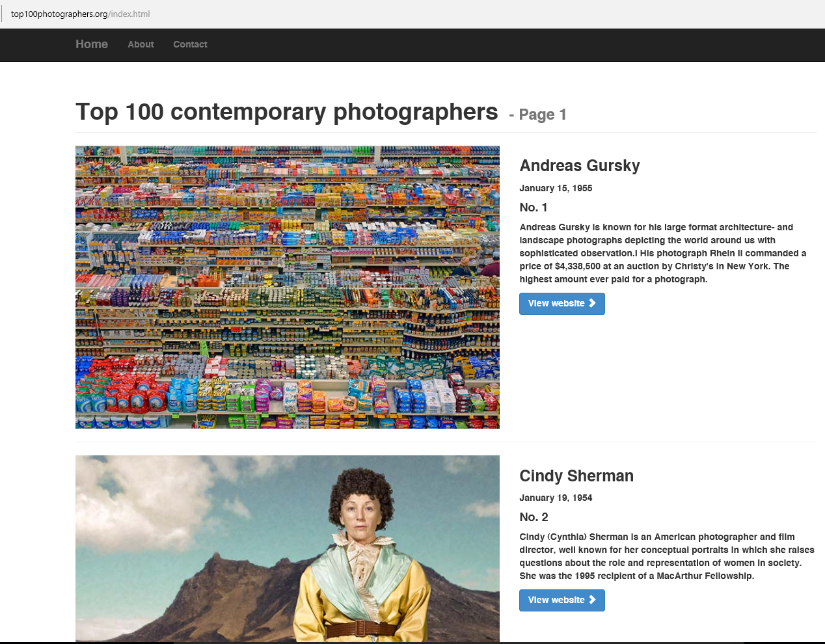Click the View website button for Andreas Gursky
This screenshot has width=825, height=644.
coord(562,304)
